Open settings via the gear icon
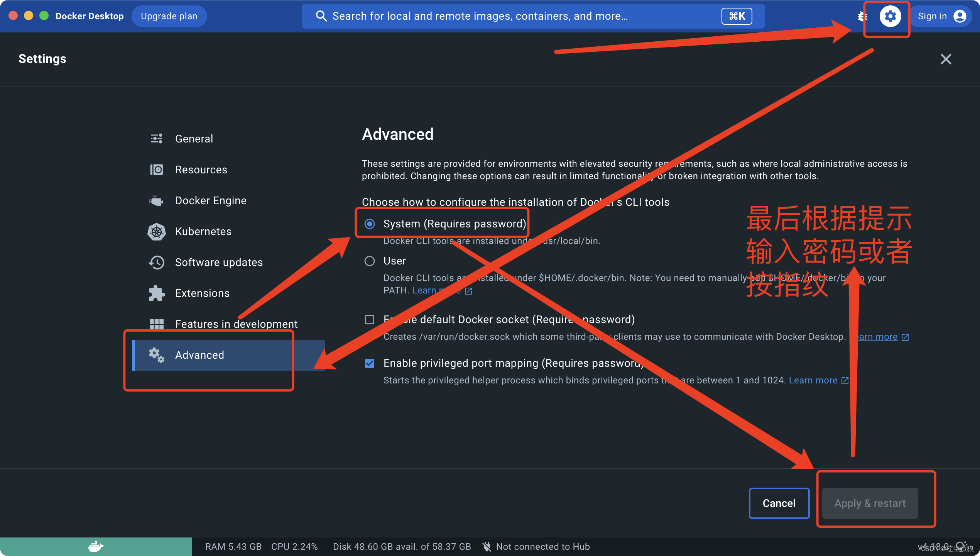 click(890, 16)
